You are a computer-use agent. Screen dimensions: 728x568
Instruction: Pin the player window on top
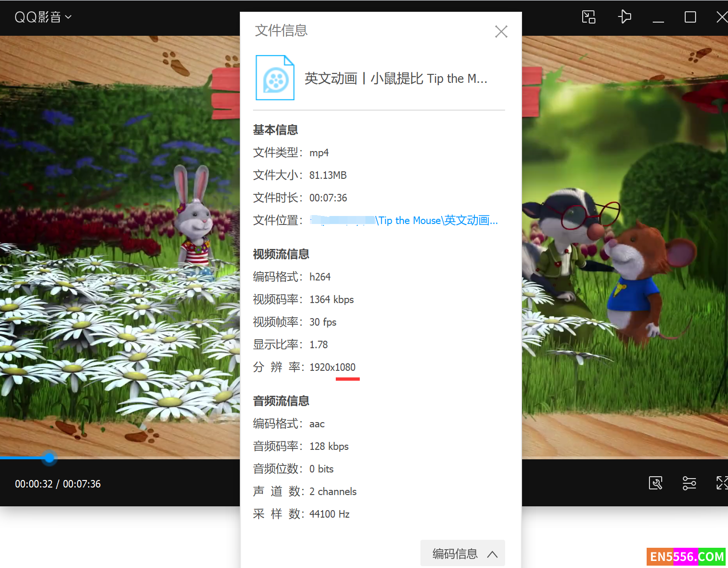point(624,17)
